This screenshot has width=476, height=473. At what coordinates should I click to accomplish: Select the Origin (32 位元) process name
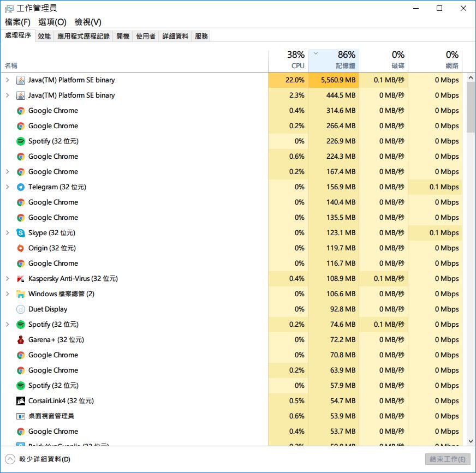[x=52, y=248]
